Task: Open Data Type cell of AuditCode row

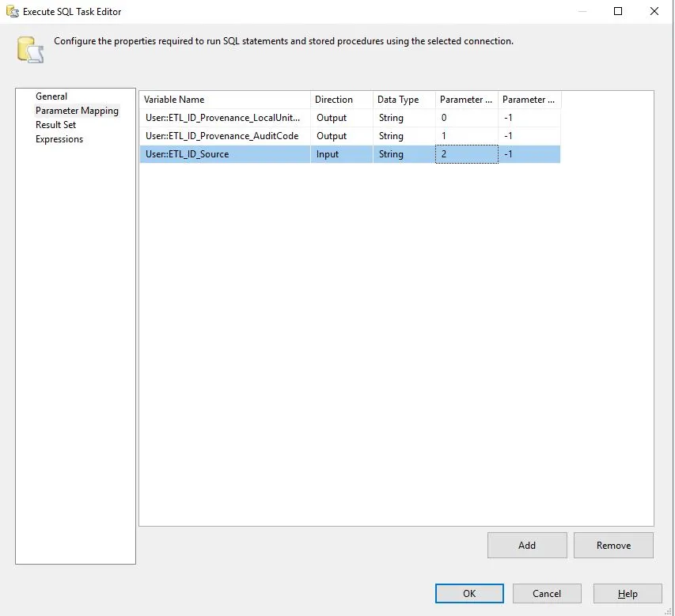Action: click(404, 136)
